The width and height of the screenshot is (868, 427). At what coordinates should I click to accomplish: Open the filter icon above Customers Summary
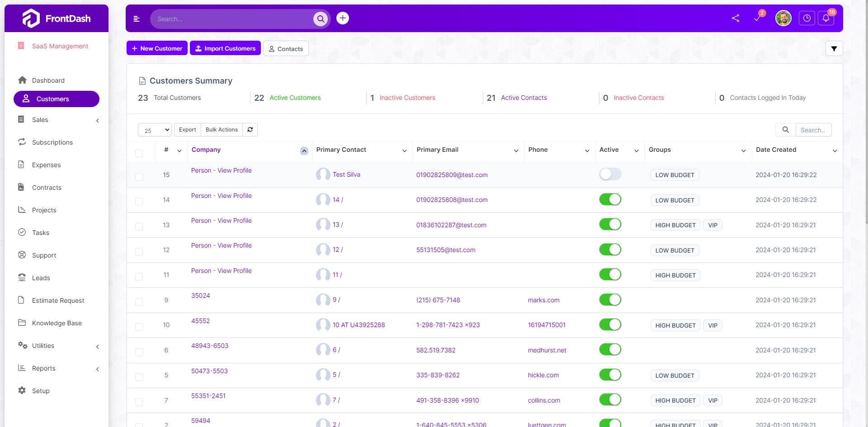(x=834, y=48)
